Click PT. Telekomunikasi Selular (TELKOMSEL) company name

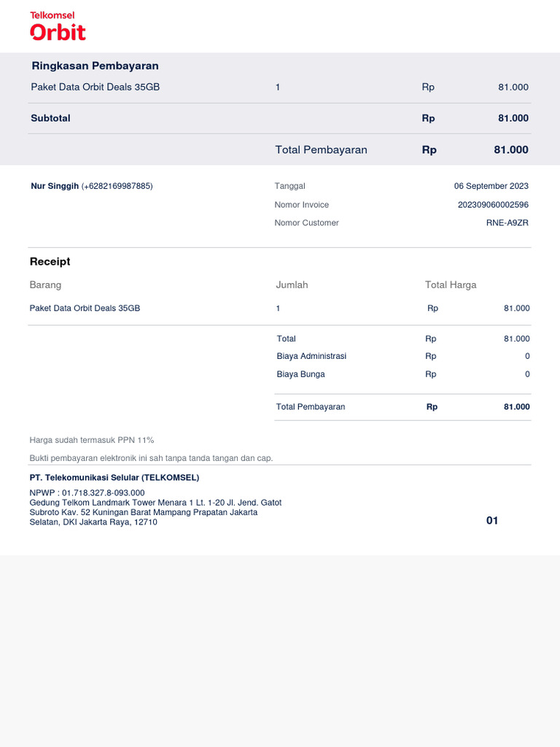point(114,478)
